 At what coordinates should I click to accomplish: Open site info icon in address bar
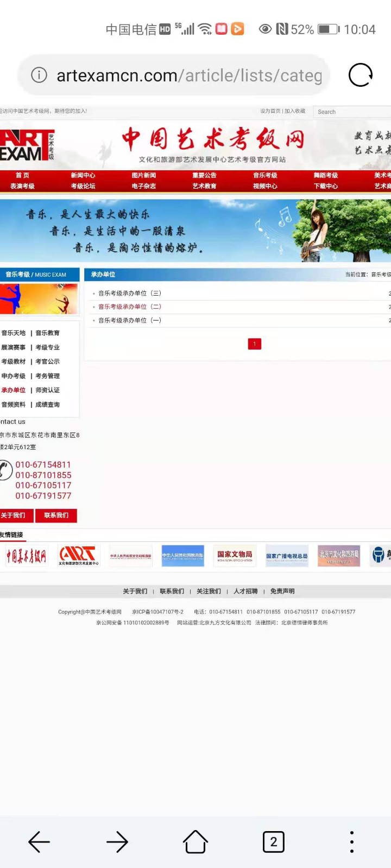(39, 75)
